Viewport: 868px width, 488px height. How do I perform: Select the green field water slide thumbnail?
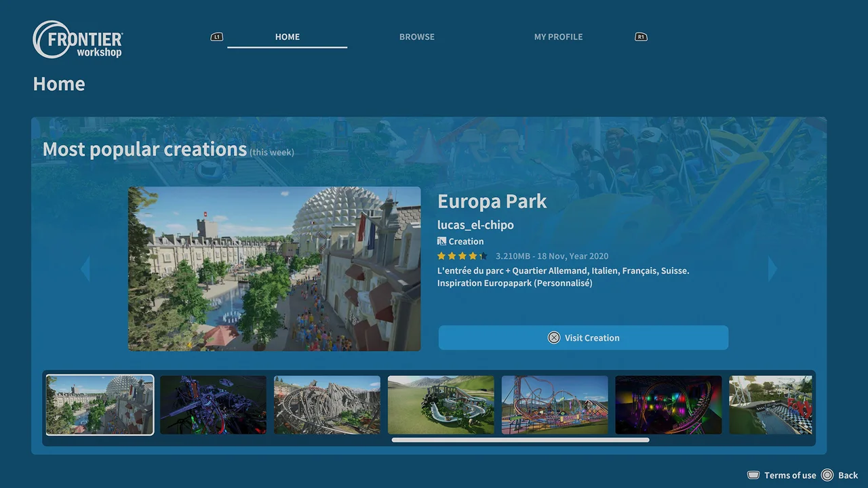441,405
